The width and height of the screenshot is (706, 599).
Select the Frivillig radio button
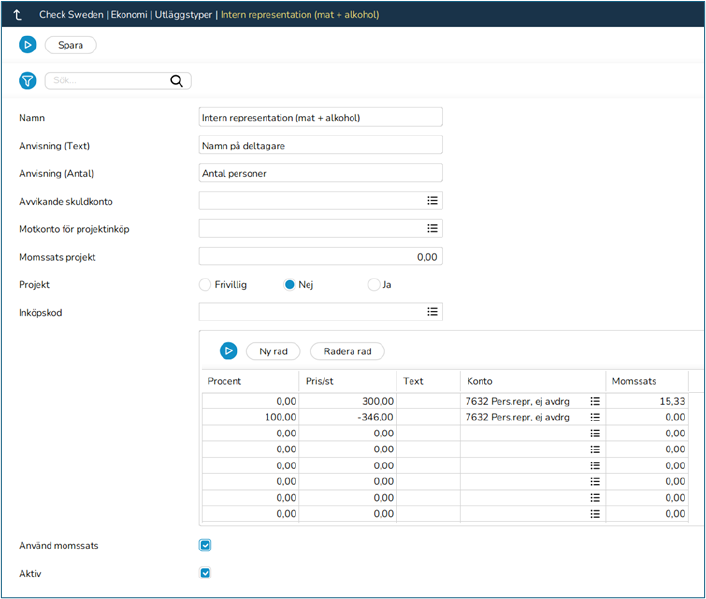click(206, 284)
